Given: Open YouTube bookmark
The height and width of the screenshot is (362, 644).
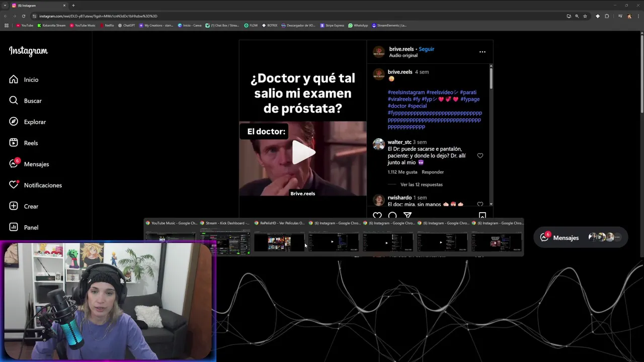Looking at the screenshot, I should pos(25,25).
